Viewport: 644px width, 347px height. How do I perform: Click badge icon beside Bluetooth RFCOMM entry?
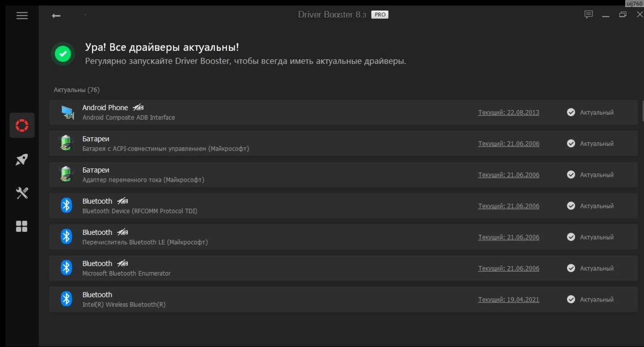pyautogui.click(x=123, y=201)
